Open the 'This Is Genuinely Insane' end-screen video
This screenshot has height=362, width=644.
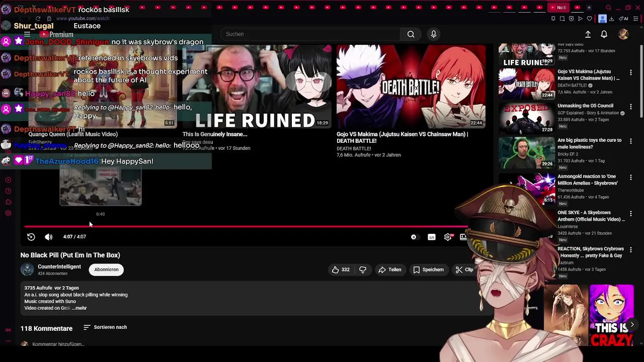(x=256, y=86)
